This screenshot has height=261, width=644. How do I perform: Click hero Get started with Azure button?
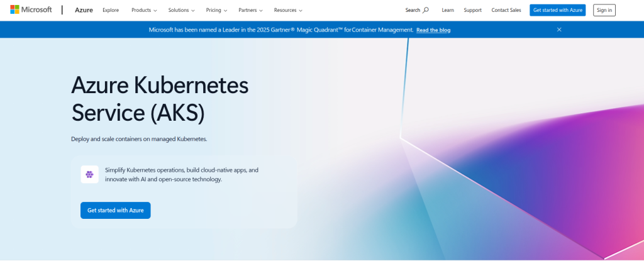116,211
